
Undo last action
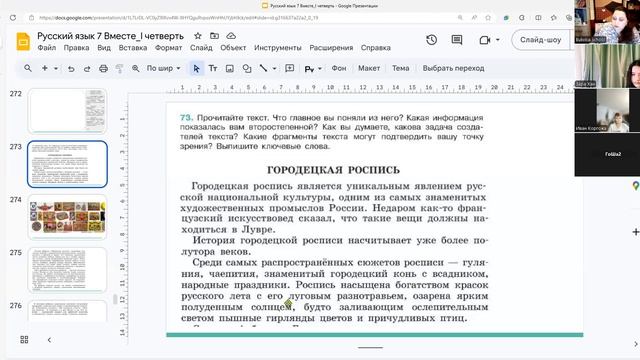point(71,69)
